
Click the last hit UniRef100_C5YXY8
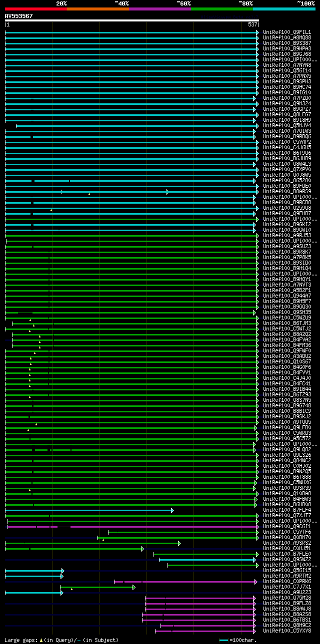287,631
